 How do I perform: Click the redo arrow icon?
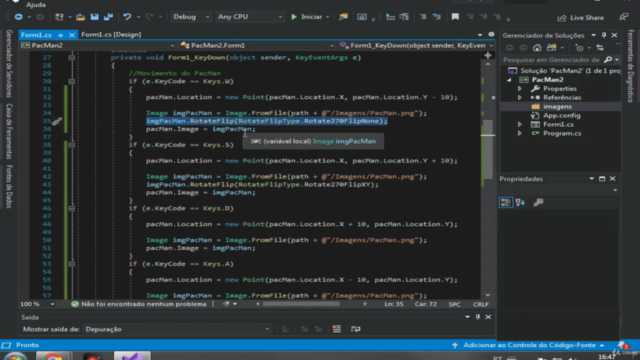[149, 17]
